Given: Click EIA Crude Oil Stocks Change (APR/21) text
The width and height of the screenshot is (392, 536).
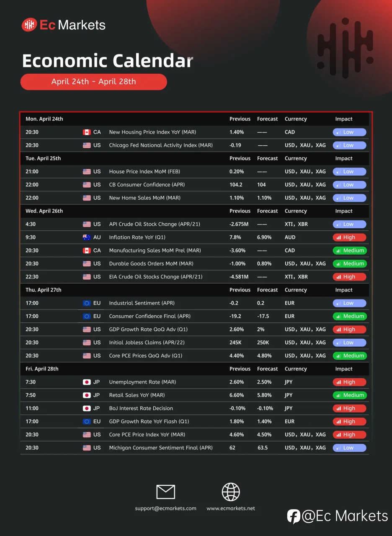Looking at the screenshot, I should [156, 277].
